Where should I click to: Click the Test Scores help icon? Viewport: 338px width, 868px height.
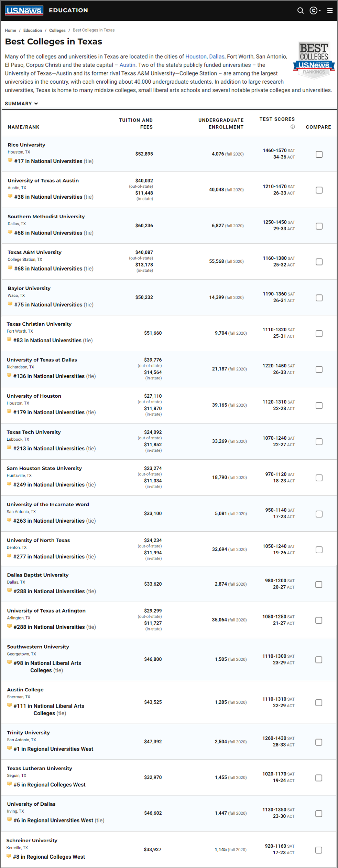coord(293,127)
